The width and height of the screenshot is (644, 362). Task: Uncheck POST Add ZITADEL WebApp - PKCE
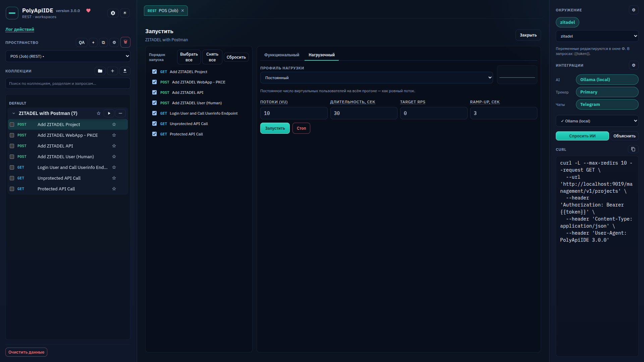pos(154,82)
